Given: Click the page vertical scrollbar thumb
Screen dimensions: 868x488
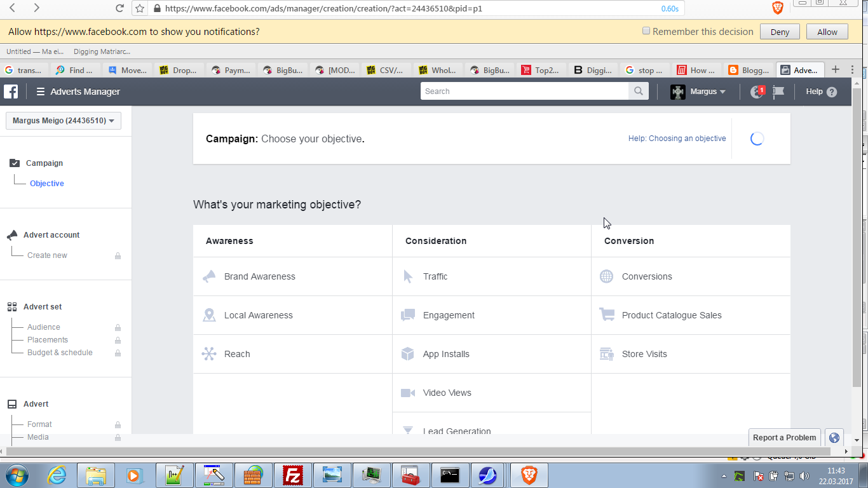Looking at the screenshot, I should (x=857, y=238).
